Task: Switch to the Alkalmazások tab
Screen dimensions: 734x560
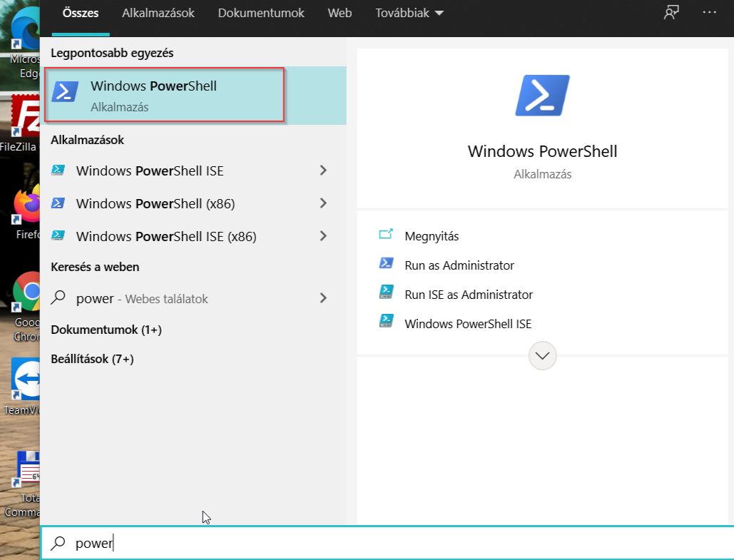Action: pos(158,13)
